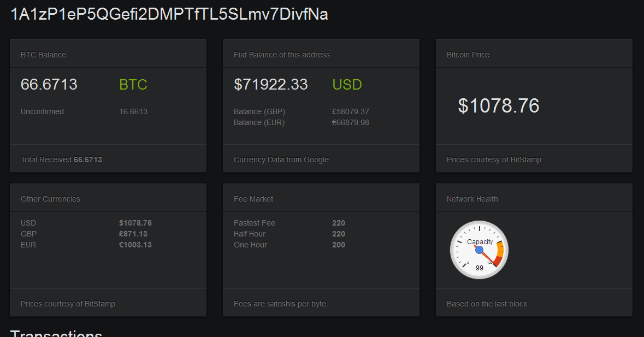
Task: Click the 'Currency Data from Google' footer
Action: coord(281,159)
